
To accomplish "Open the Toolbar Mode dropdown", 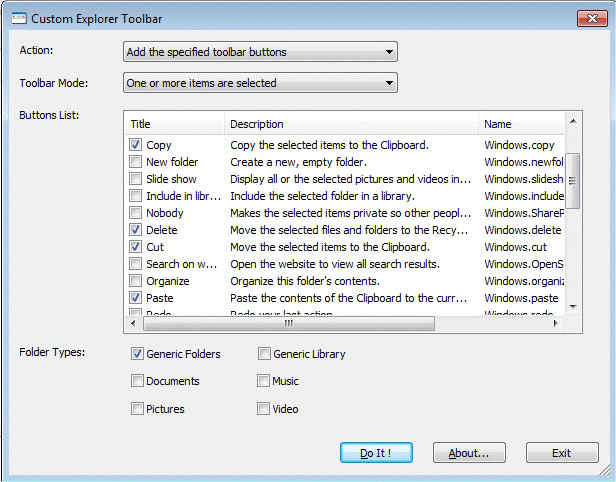I will [x=260, y=83].
